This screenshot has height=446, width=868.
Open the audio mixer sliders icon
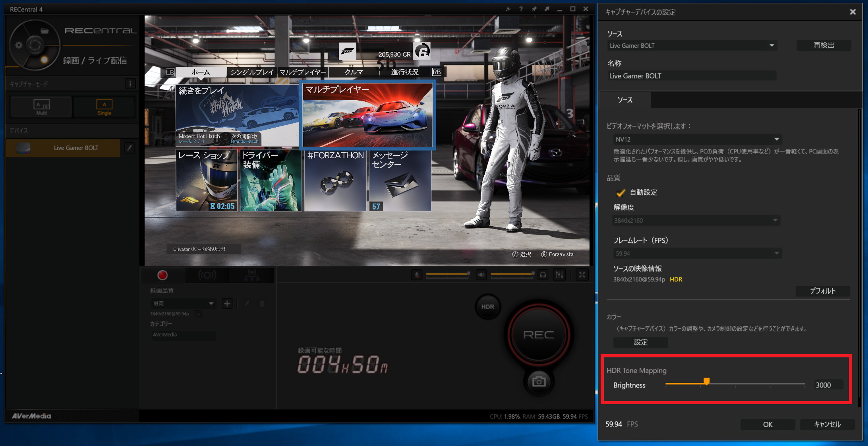[559, 275]
